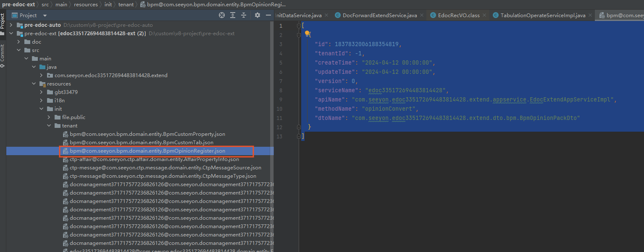Expand the gbt33479 folder
The height and width of the screenshot is (252, 644).
41,92
